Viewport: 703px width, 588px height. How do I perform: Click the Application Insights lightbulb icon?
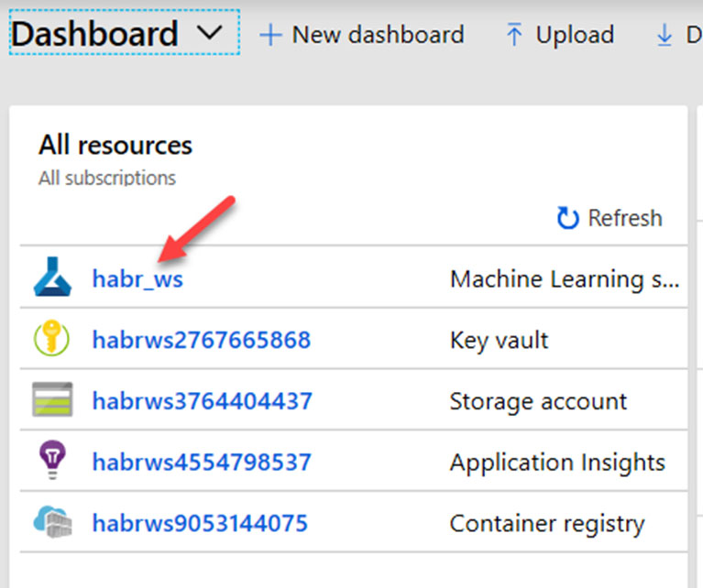pos(52,461)
